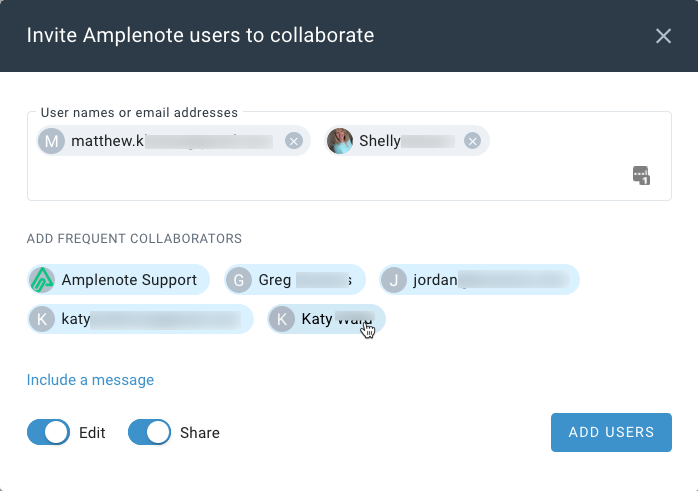The width and height of the screenshot is (698, 491).
Task: Click the 'ADD FREQUENT COLLABORATORS' heading text
Action: point(134,239)
